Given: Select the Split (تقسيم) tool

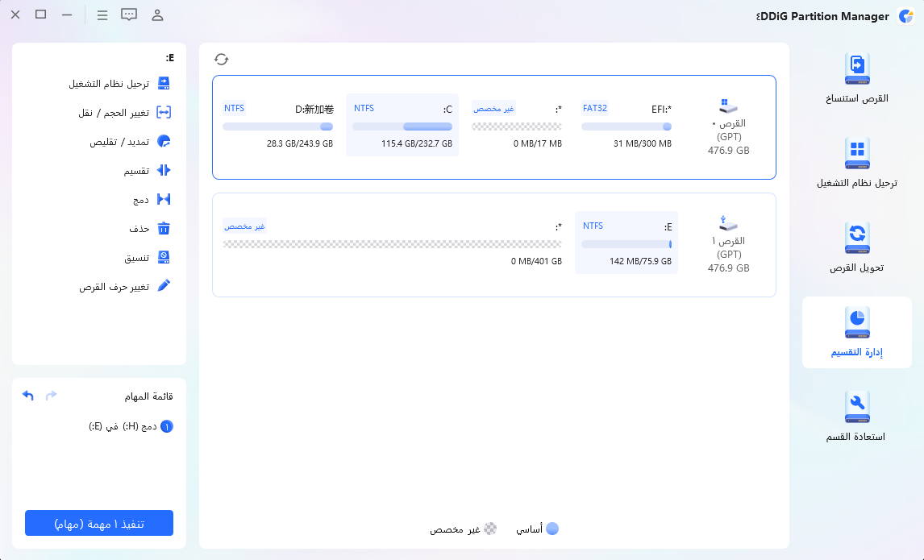Looking at the screenshot, I should (x=145, y=171).
